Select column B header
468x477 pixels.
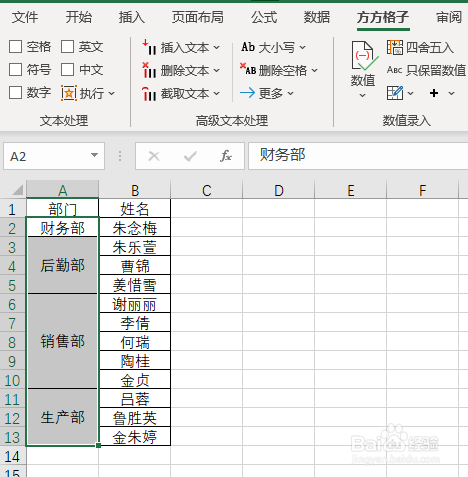[135, 190]
